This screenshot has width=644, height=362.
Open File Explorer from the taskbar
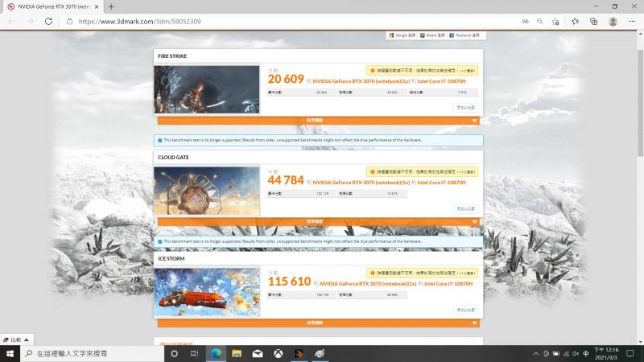237,353
